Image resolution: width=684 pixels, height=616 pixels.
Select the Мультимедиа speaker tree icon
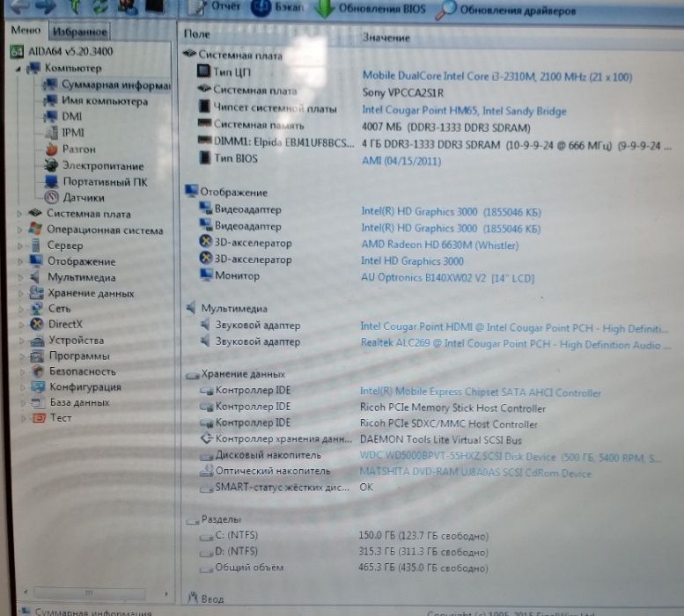point(36,277)
